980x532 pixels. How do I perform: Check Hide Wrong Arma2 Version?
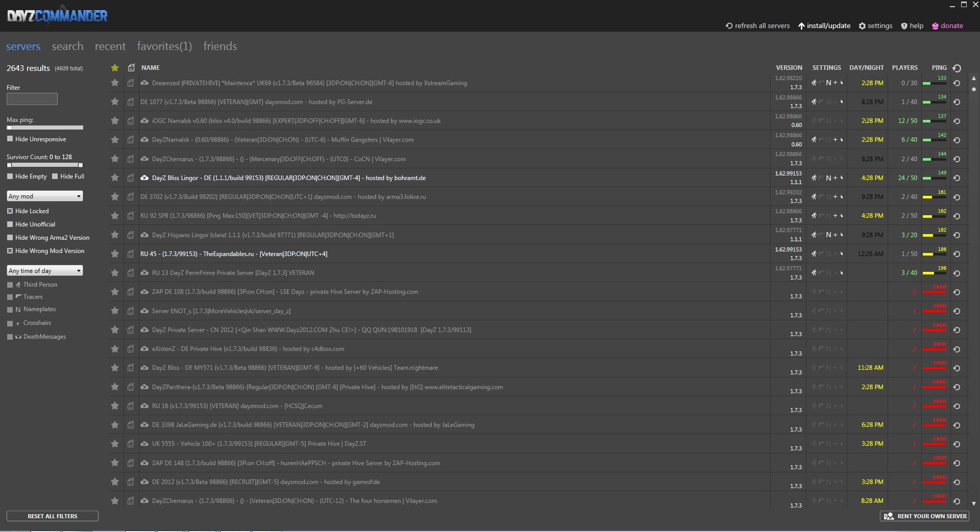pyautogui.click(x=10, y=237)
